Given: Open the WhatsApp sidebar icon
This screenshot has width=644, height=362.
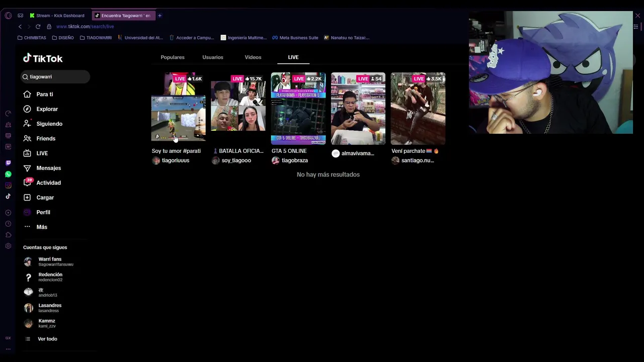Looking at the screenshot, I should click(x=8, y=174).
